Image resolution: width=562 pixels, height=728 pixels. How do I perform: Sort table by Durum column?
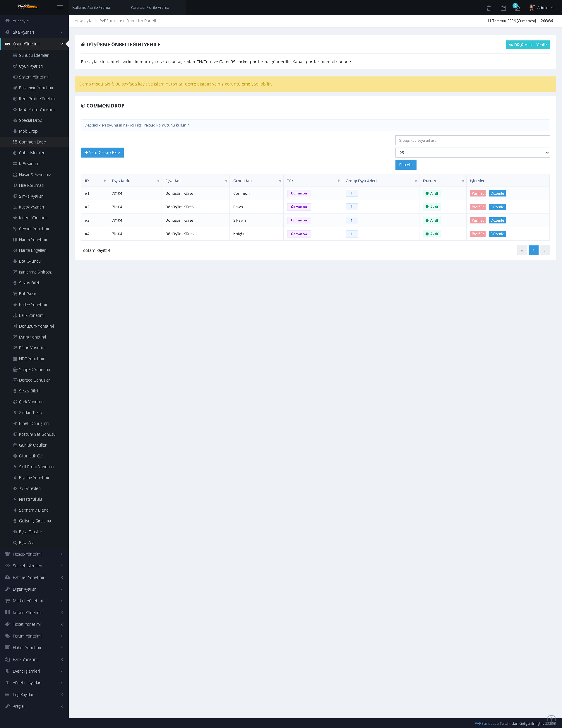click(443, 181)
